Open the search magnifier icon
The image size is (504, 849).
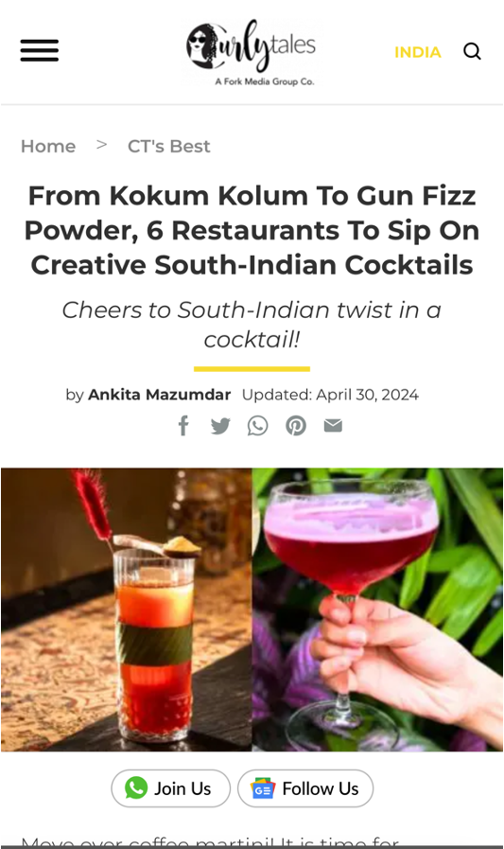click(x=472, y=51)
